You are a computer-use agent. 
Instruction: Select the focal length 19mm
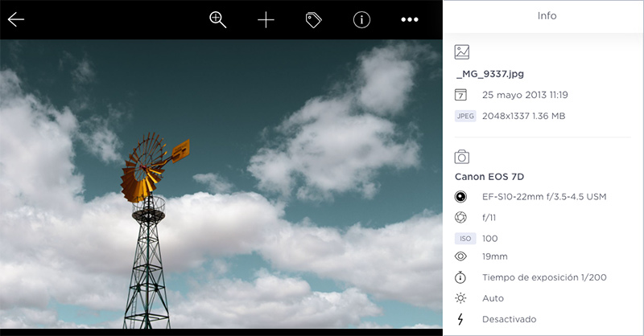click(495, 256)
